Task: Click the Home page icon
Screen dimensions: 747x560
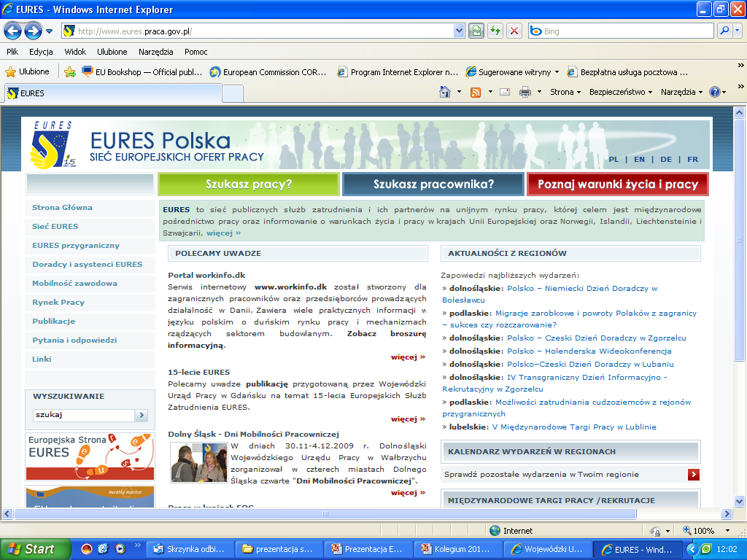Action: tap(445, 92)
